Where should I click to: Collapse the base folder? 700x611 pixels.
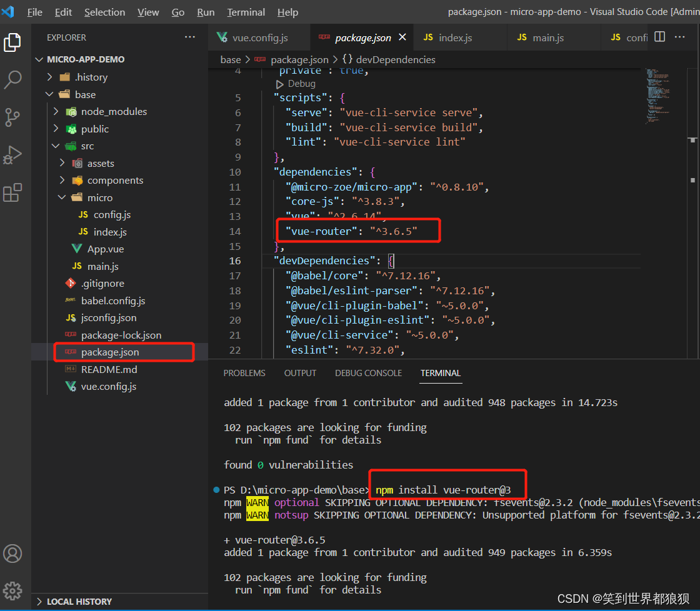click(x=121, y=94)
